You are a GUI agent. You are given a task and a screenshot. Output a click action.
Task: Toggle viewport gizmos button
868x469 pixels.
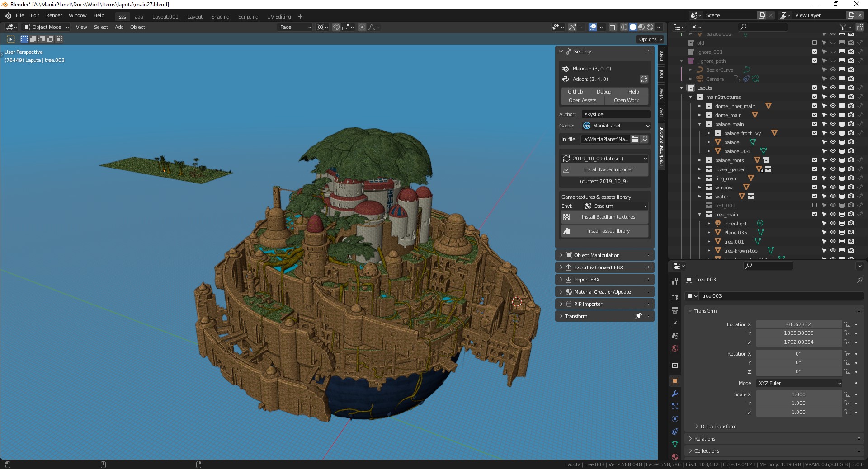(572, 27)
